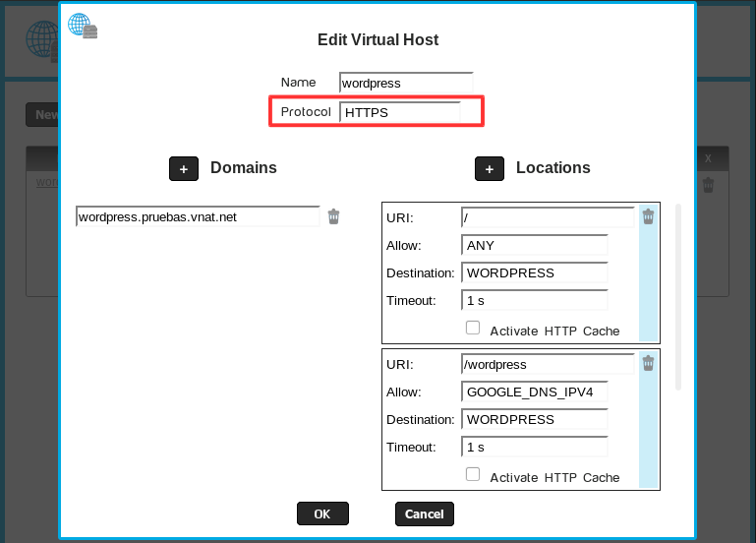Click the X column header in background table
756x543 pixels.
pyautogui.click(x=708, y=158)
